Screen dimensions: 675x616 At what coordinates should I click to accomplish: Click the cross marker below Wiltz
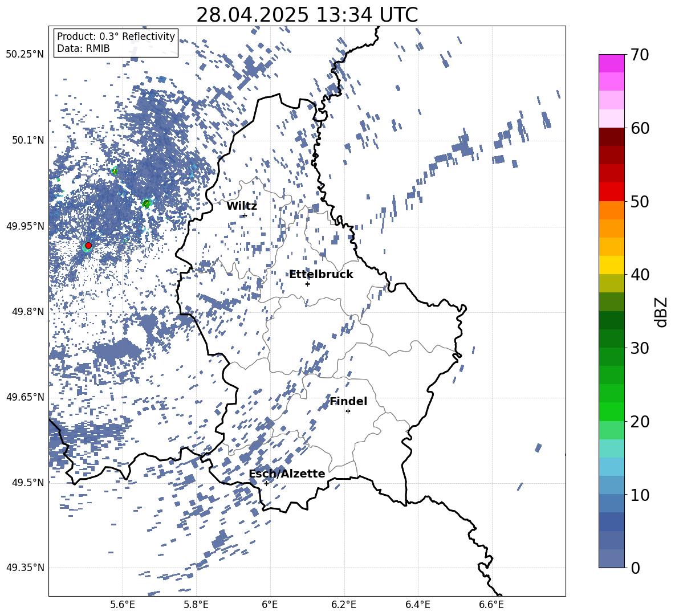(245, 215)
